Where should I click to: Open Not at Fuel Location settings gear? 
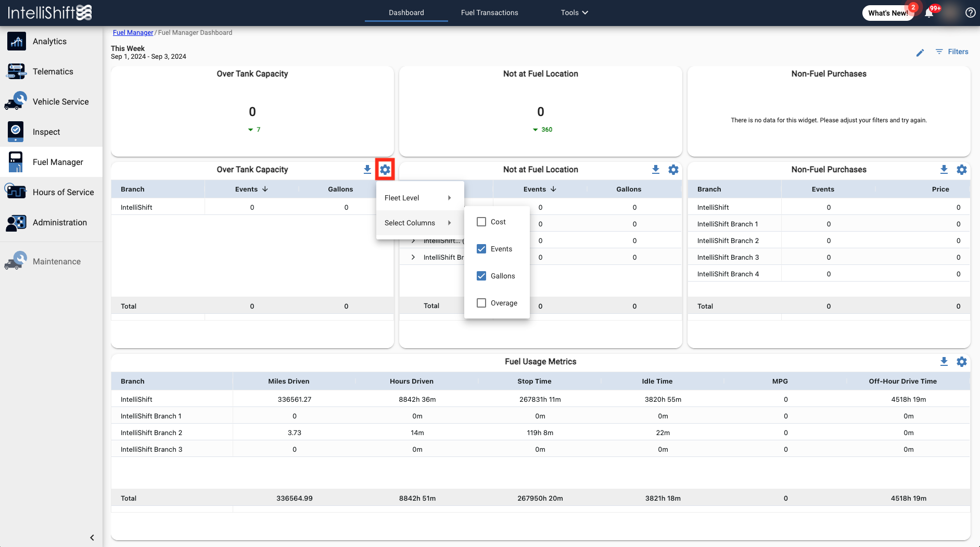(673, 170)
